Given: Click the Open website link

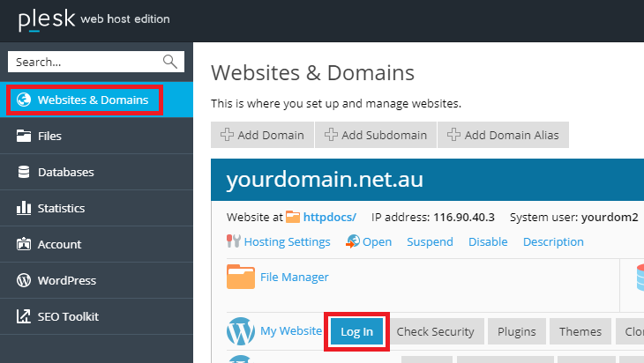Looking at the screenshot, I should pos(377,242).
